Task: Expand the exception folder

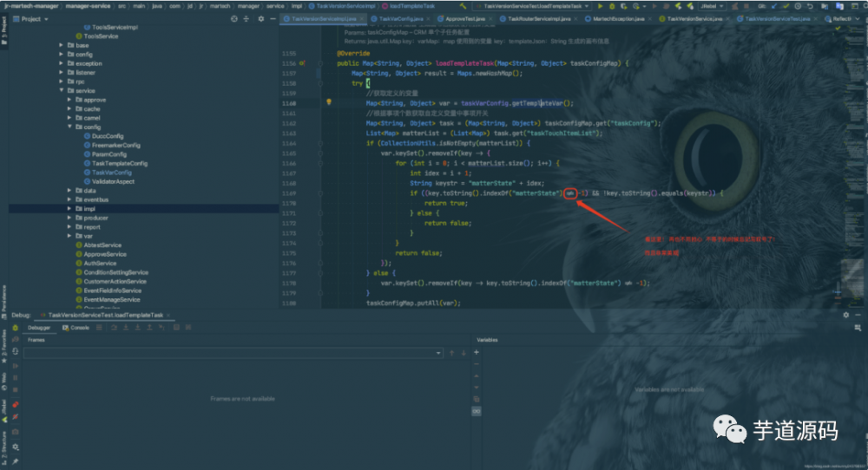Action: tap(61, 63)
